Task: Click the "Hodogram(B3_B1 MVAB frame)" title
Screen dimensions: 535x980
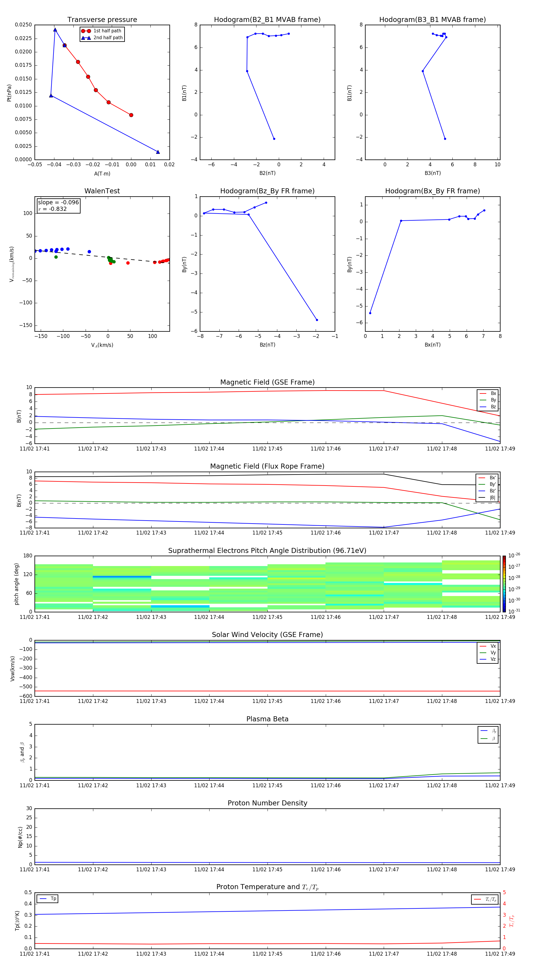Action: pos(432,20)
